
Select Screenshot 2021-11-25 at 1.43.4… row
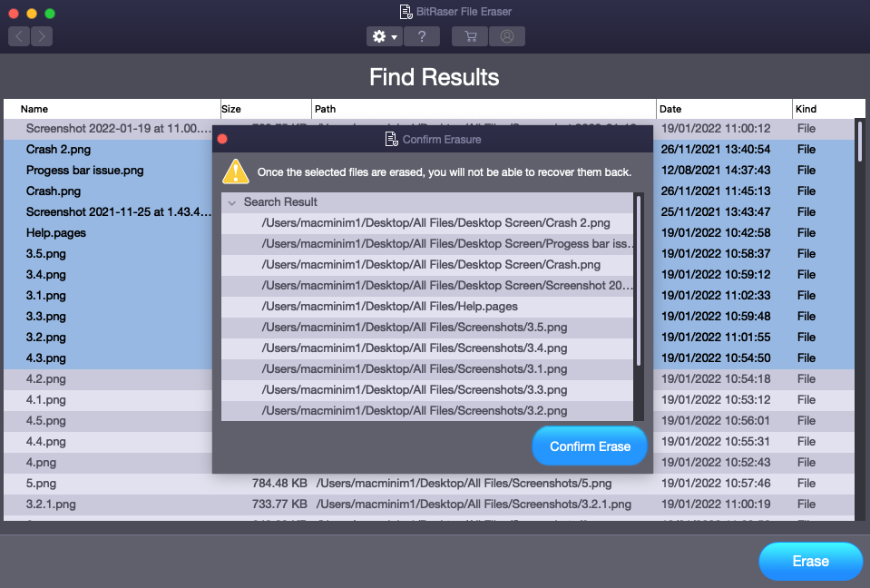coord(118,212)
